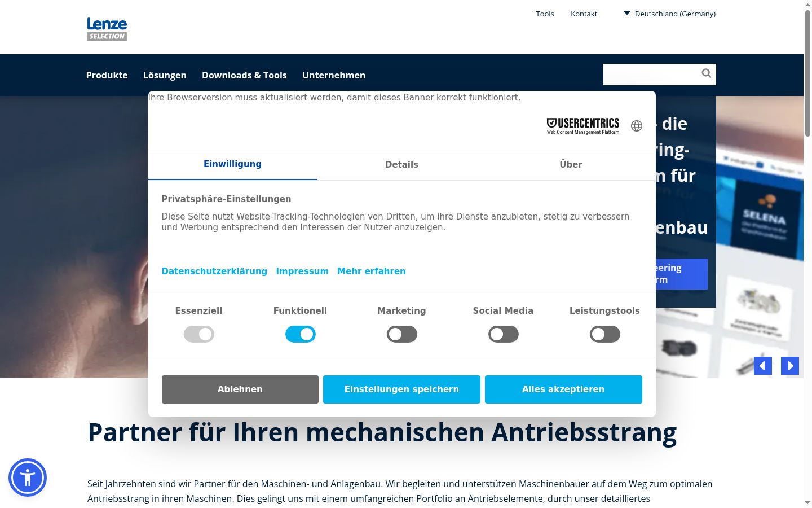
Task: Turn on the Leistungstools toggle
Action: pyautogui.click(x=605, y=334)
